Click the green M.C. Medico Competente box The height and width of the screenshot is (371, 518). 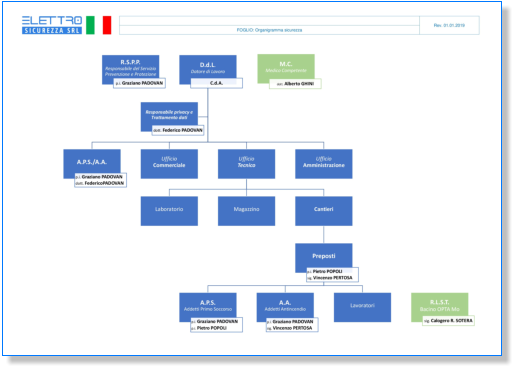286,68
